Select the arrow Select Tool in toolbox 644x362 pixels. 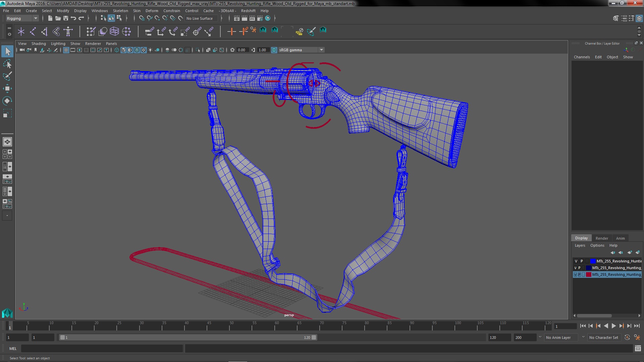pos(7,51)
